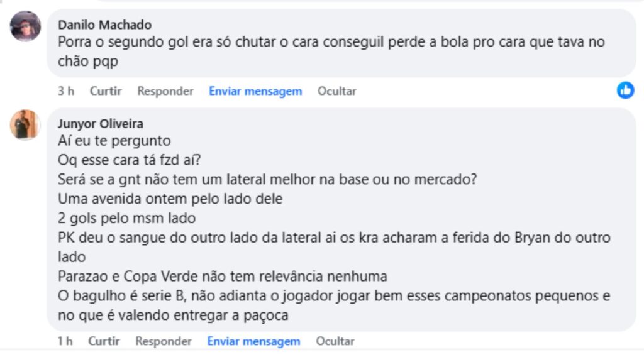Click the line 'Aí eu te pergunto'
The width and height of the screenshot is (644, 362).
click(114, 141)
